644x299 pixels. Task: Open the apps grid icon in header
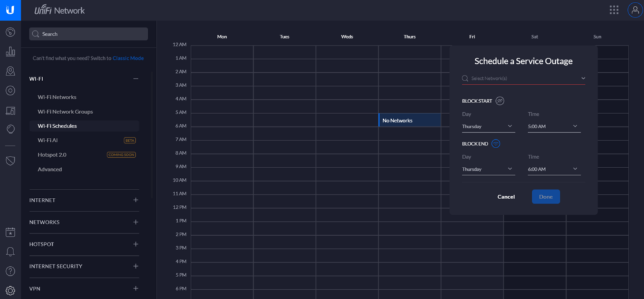tap(614, 10)
